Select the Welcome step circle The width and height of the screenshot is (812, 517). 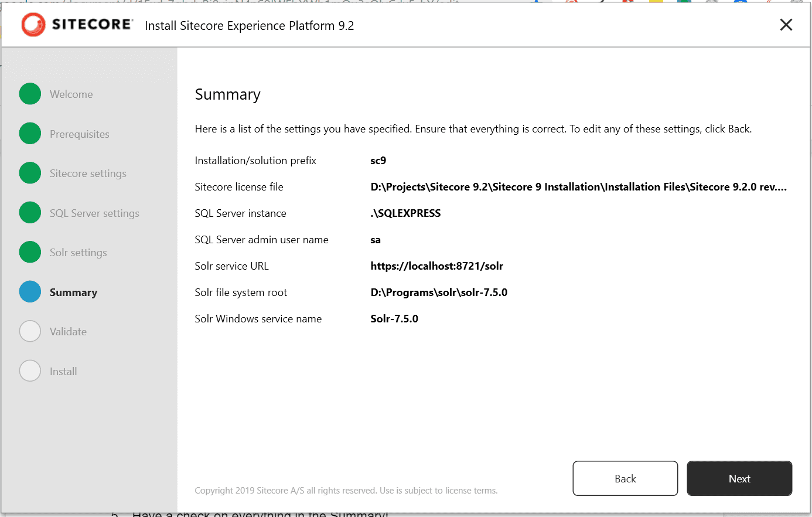pos(30,94)
